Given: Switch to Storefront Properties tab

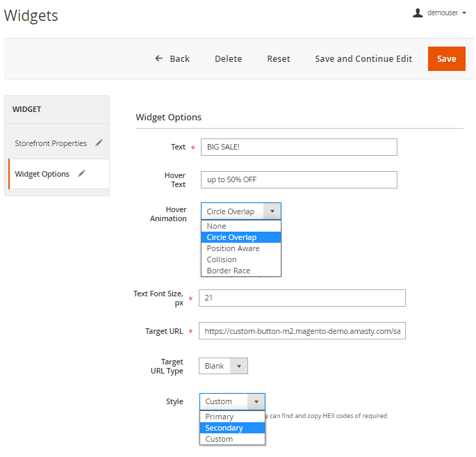Looking at the screenshot, I should (x=51, y=143).
